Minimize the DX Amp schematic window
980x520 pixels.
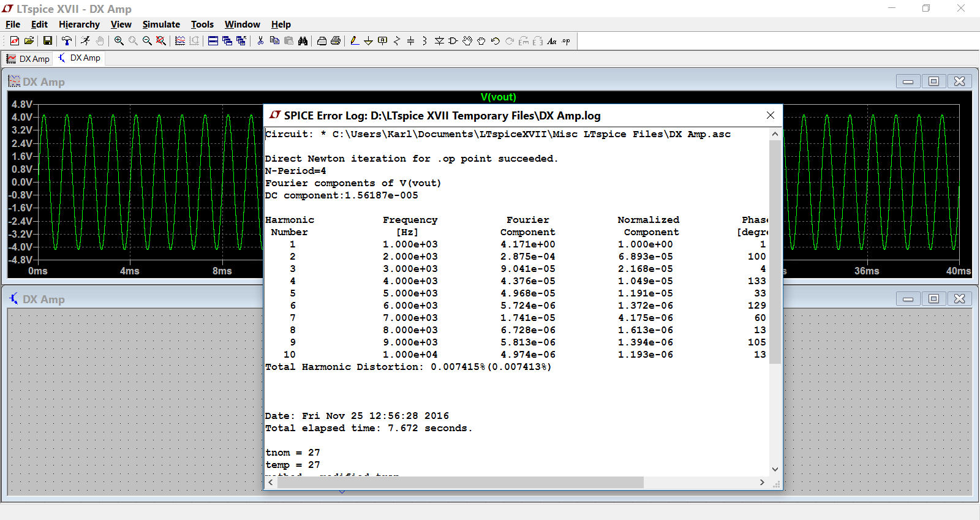[908, 299]
